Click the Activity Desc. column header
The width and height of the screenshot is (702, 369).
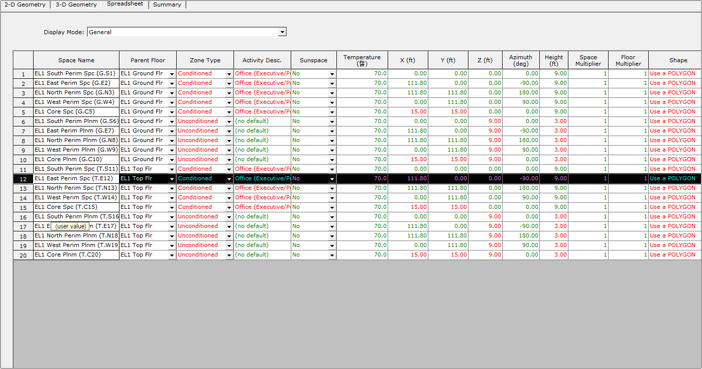tap(262, 60)
